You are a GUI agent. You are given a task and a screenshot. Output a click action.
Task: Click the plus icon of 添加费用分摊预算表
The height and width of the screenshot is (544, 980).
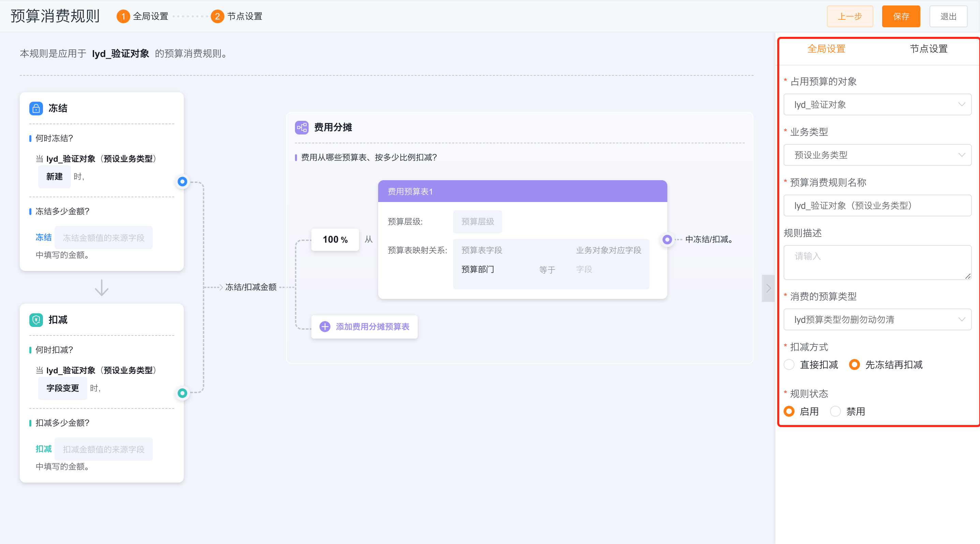[x=325, y=327]
